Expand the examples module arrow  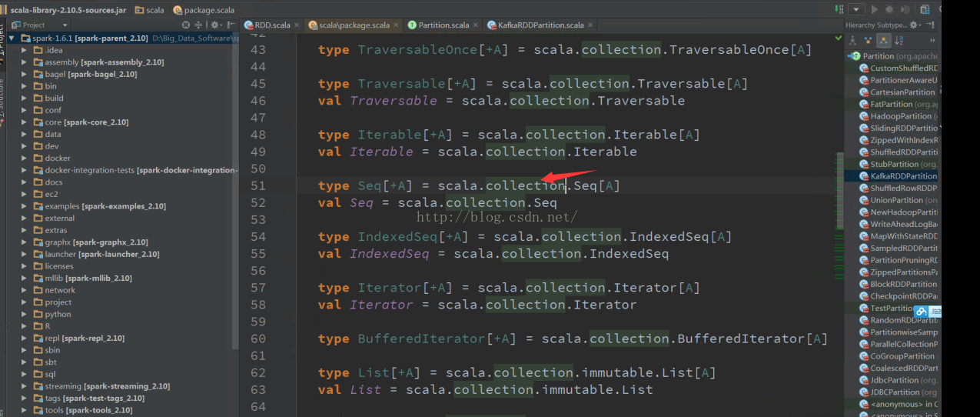point(25,206)
